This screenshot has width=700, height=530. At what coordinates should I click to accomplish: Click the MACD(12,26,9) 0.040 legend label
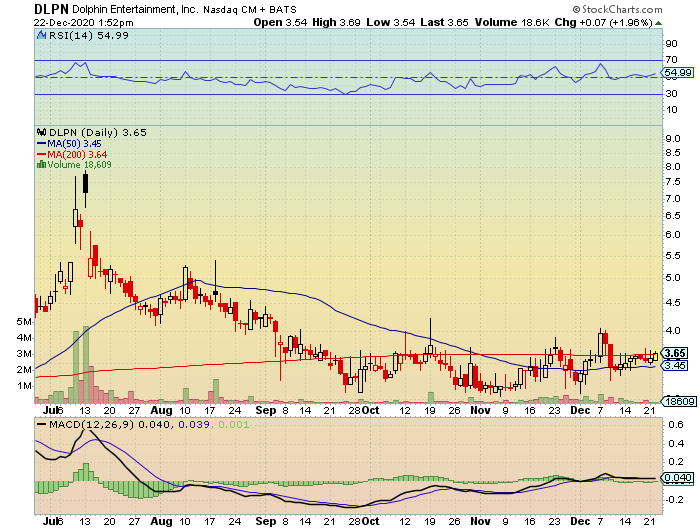click(x=109, y=424)
